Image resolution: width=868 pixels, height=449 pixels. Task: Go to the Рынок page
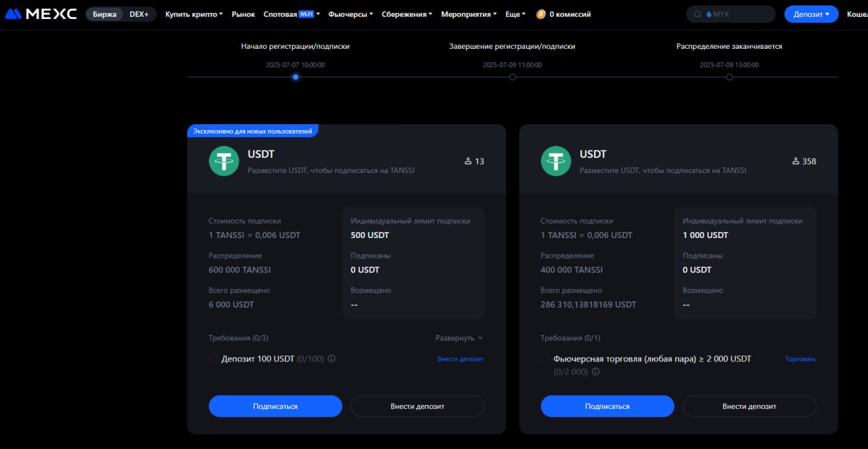tap(243, 14)
